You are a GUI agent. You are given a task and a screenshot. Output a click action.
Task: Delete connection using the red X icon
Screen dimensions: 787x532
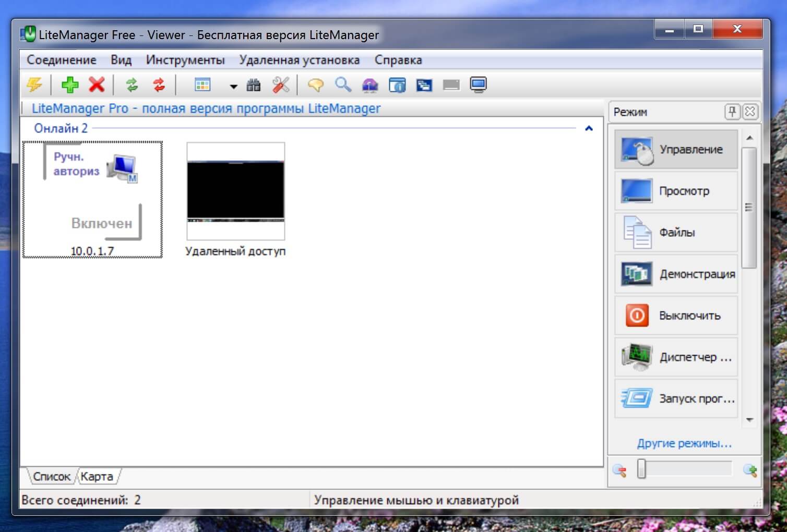point(97,84)
